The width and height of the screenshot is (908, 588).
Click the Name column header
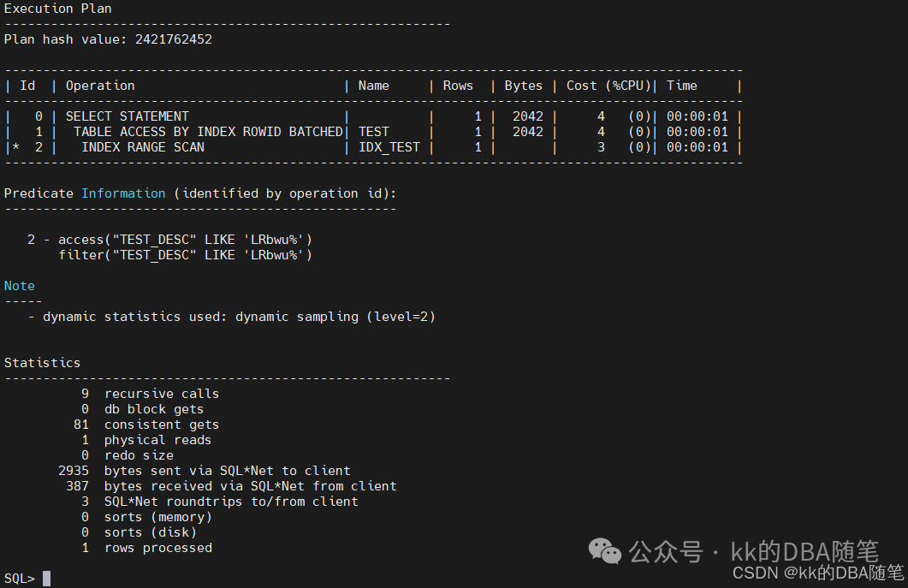coord(374,86)
